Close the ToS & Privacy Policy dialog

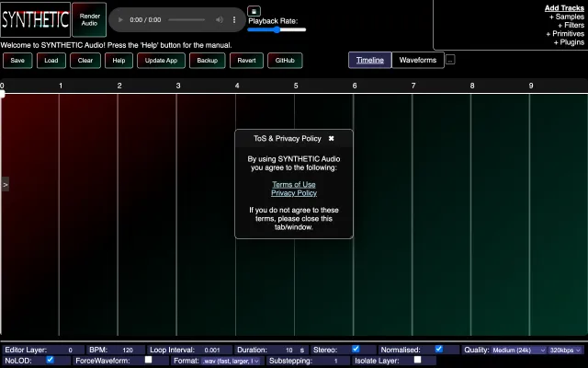[331, 139]
